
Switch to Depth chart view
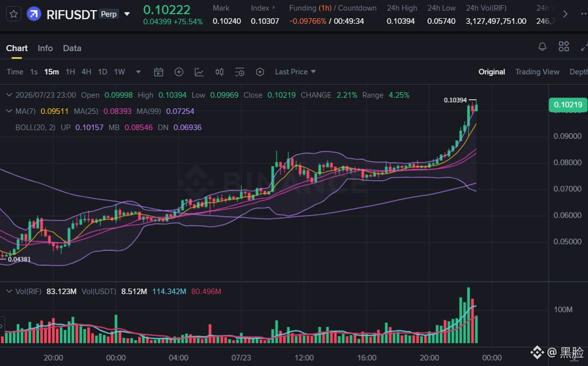[x=579, y=72]
